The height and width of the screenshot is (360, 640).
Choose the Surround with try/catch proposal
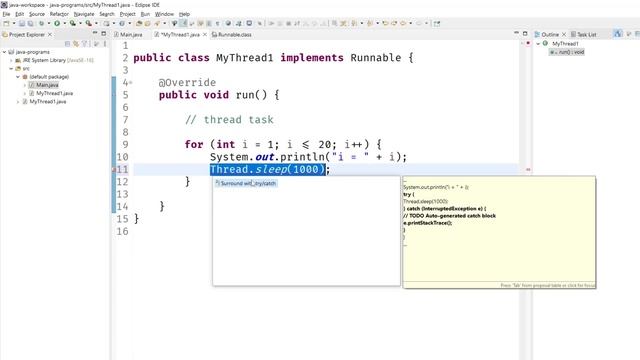tap(246, 183)
